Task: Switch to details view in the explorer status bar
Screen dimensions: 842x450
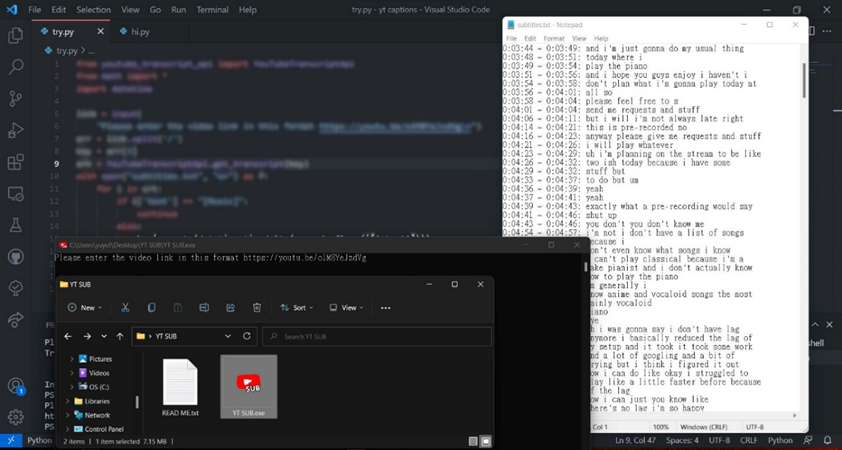Action: pos(473,441)
